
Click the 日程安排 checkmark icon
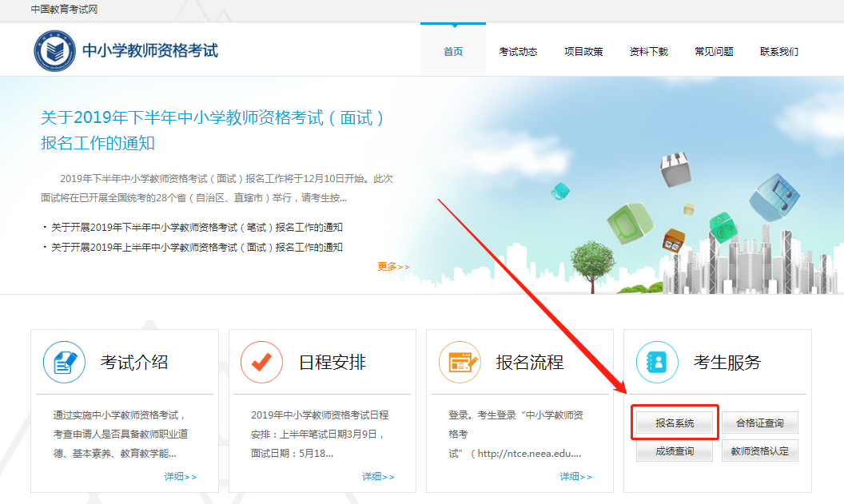pos(261,362)
